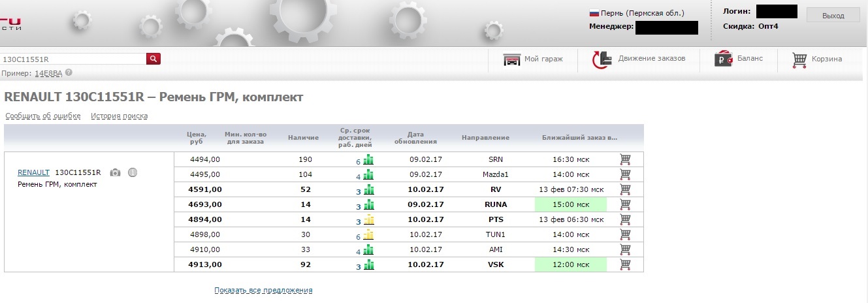The width and height of the screenshot is (868, 303).
Task: Add RUNA offer to cart
Action: [x=625, y=204]
